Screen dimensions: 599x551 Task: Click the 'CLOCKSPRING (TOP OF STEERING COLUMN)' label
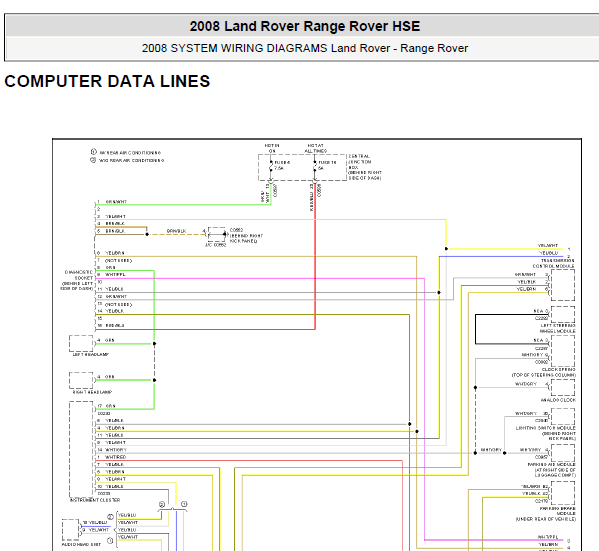click(x=543, y=373)
